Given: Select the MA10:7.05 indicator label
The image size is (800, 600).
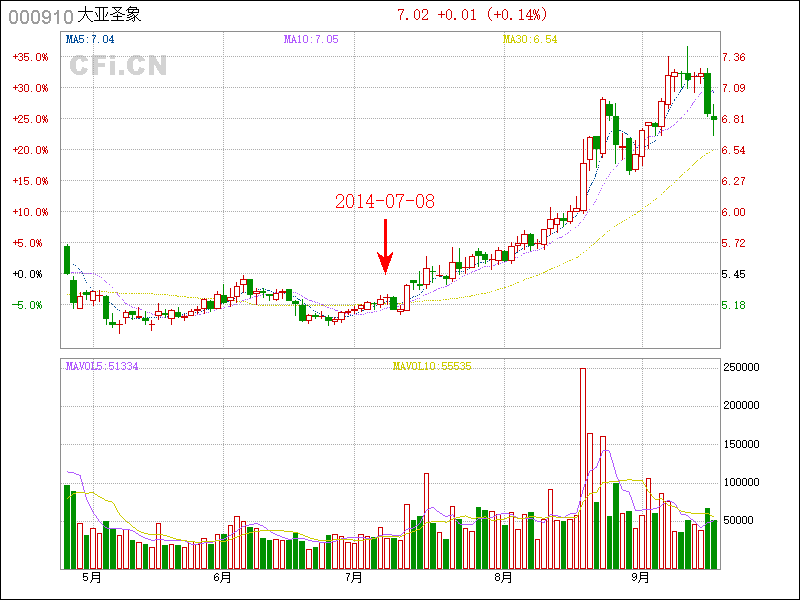Looking at the screenshot, I should pos(311,40).
